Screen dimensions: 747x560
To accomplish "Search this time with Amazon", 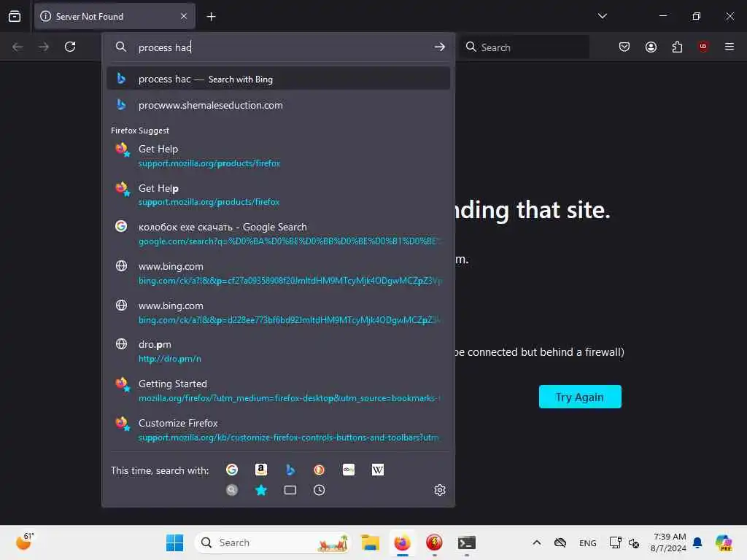I will point(261,470).
